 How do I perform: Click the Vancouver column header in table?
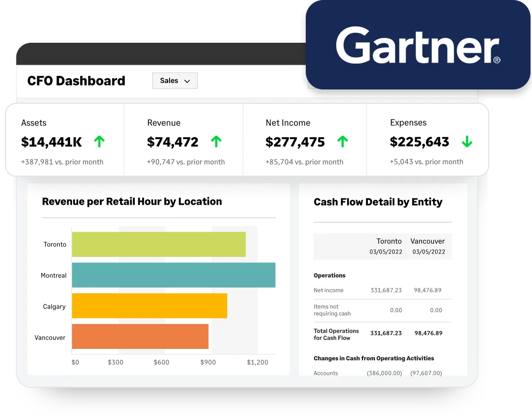pos(428,241)
